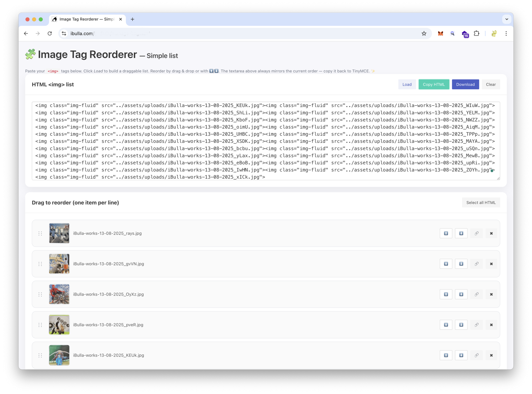Open browser Extensions puzzle icon
The width and height of the screenshot is (532, 394).
476,34
